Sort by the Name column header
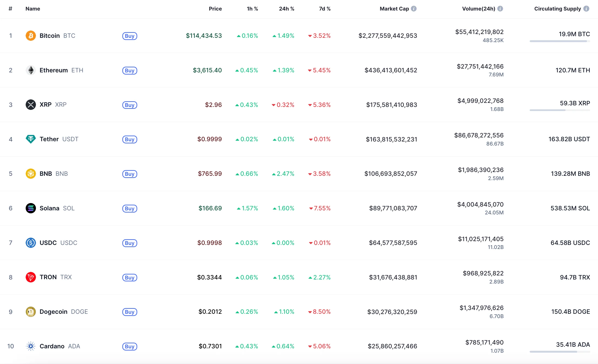Viewport: 598px width, 364px height. coord(33,9)
